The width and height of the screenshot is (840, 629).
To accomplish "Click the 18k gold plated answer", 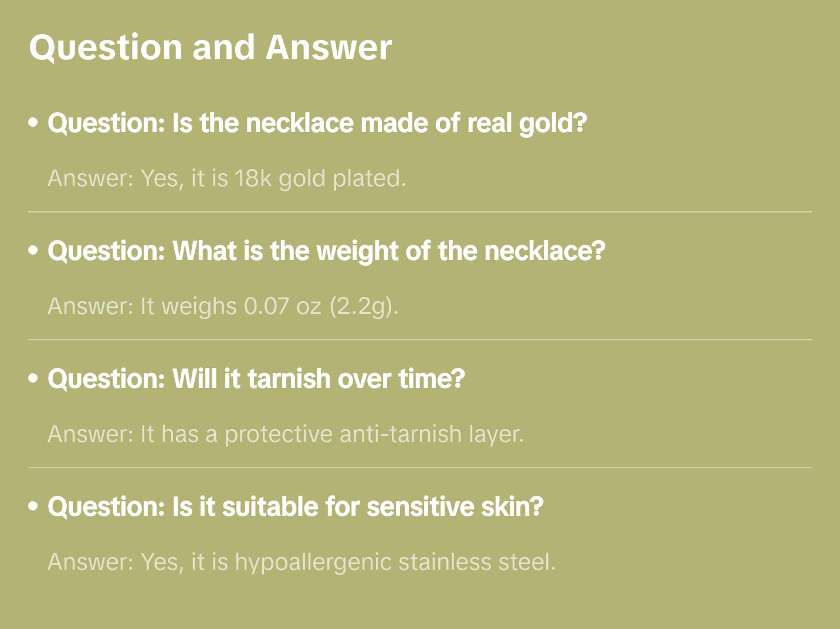I will 226,178.
